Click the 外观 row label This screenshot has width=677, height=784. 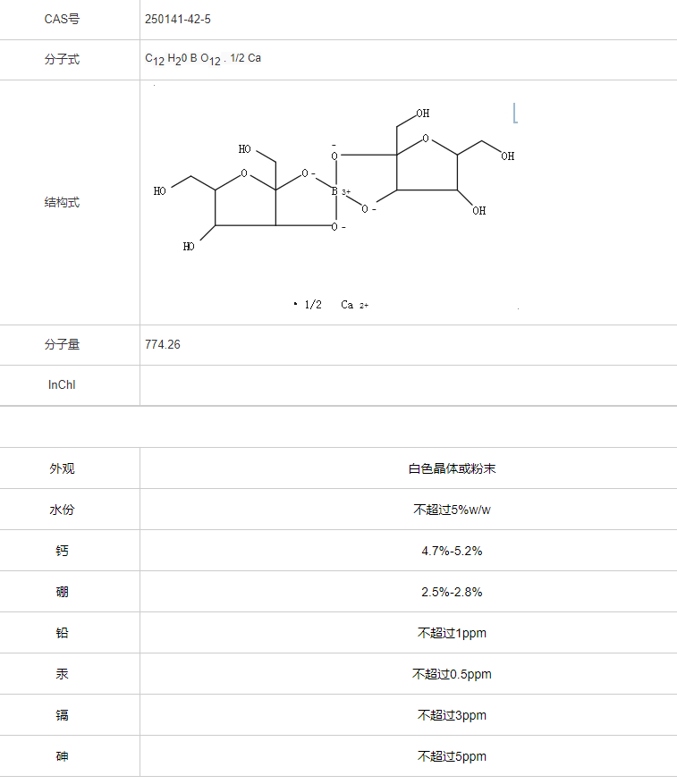click(62, 468)
